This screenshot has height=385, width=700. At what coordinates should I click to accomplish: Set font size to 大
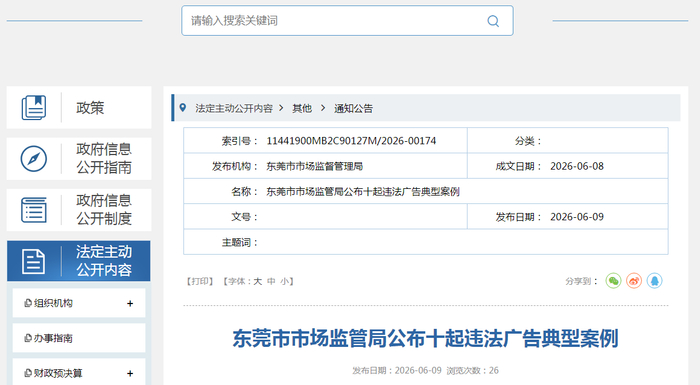point(258,281)
